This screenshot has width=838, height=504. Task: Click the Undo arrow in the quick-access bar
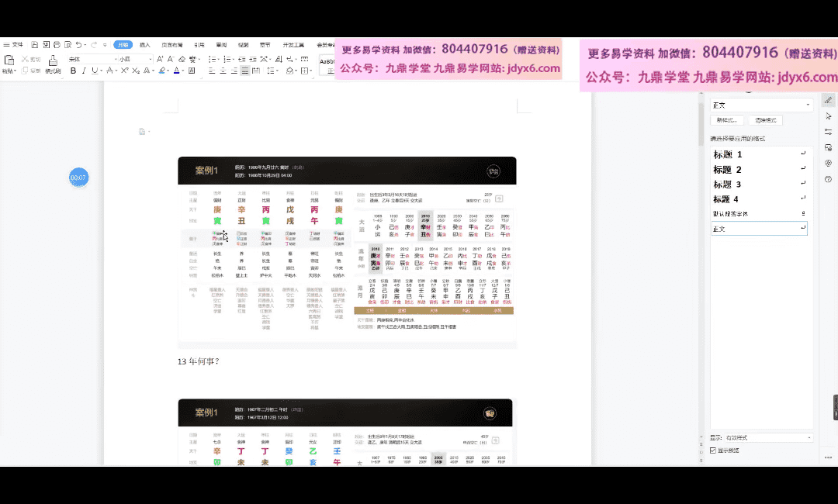coord(78,45)
